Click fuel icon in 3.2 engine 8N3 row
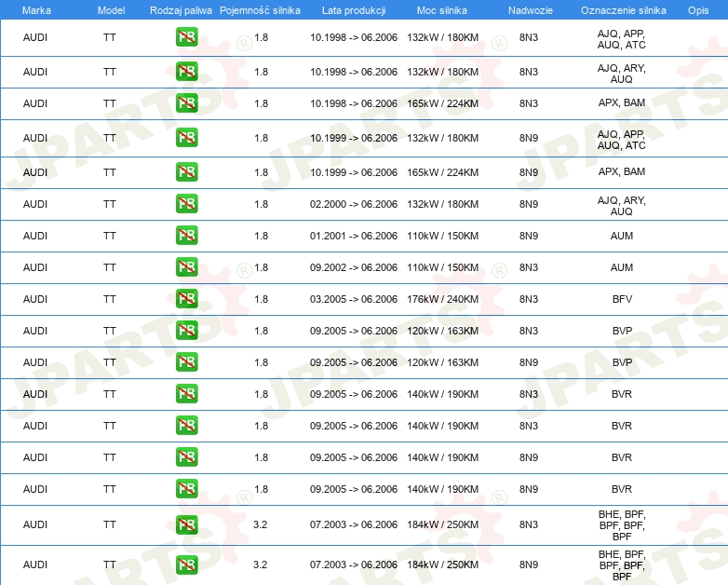Screen dimensions: 728x585 pyautogui.click(x=186, y=524)
